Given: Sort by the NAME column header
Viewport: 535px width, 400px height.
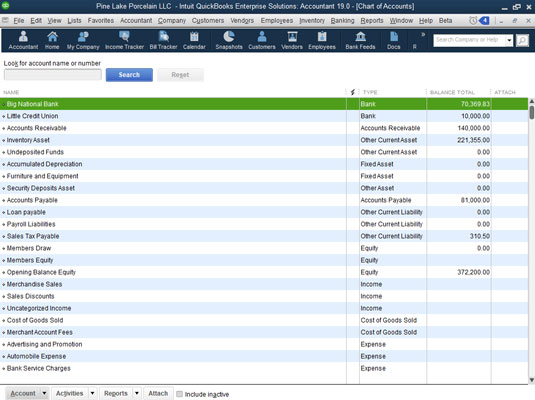Looking at the screenshot, I should (11, 92).
